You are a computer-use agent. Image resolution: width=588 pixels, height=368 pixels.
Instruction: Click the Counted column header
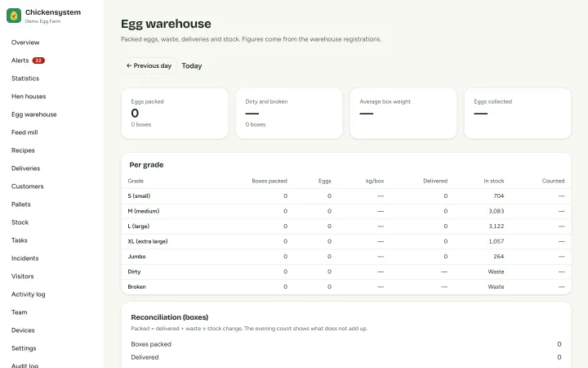(553, 181)
